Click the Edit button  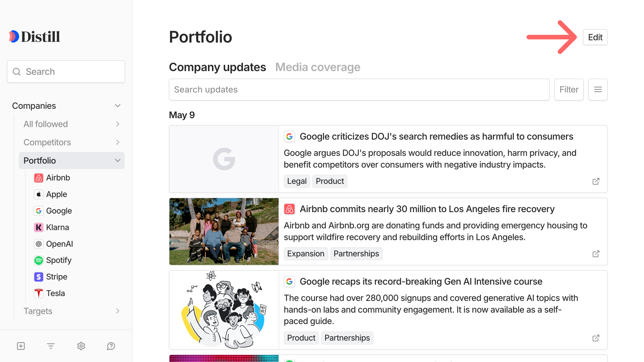click(x=595, y=37)
